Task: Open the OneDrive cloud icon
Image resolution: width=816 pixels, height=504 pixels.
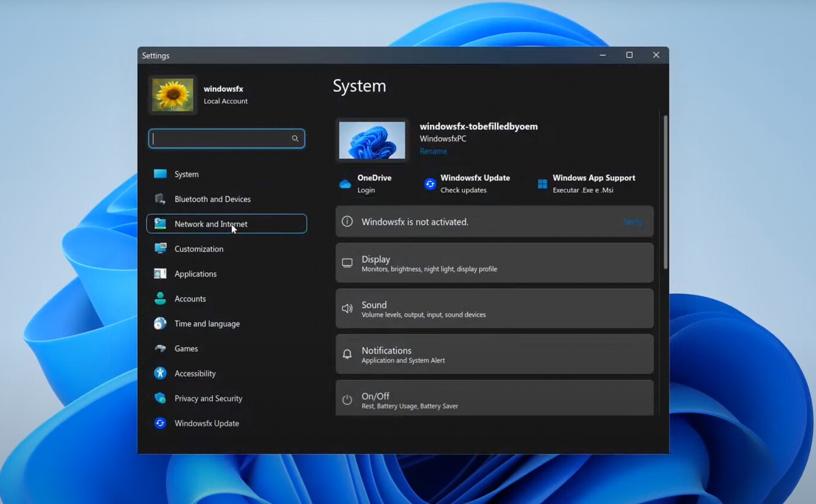Action: click(x=346, y=183)
